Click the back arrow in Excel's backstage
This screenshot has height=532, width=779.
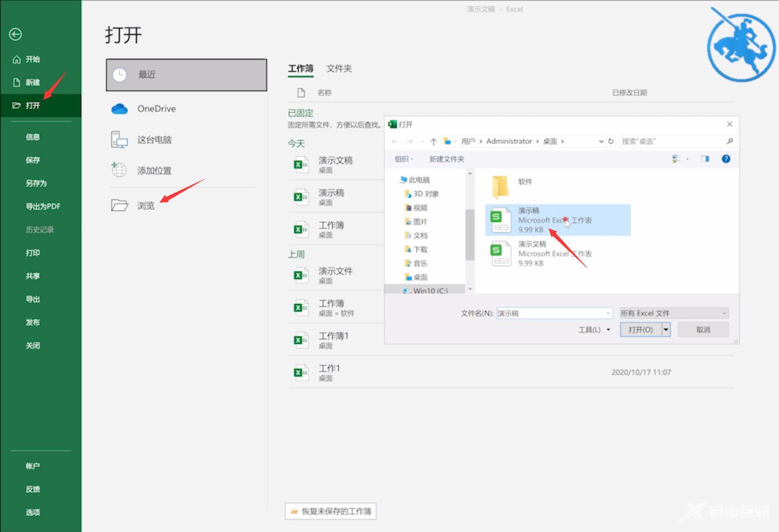[x=15, y=34]
